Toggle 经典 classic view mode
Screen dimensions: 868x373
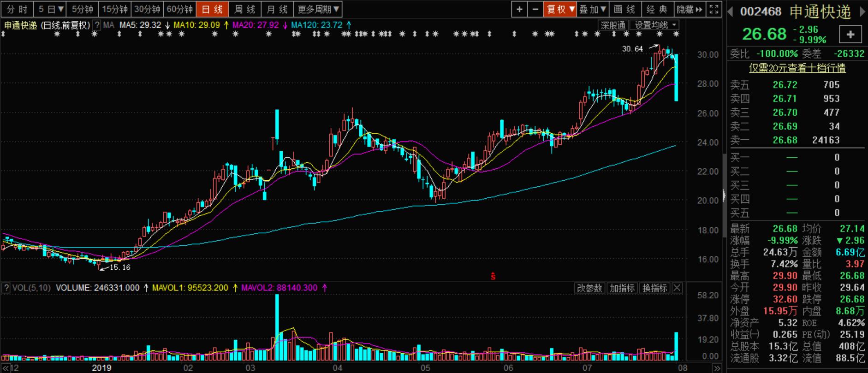(657, 9)
